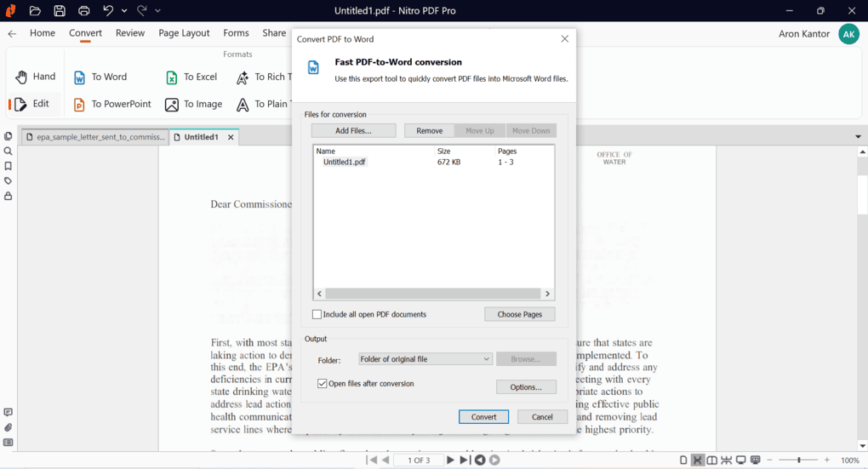The height and width of the screenshot is (469, 868).
Task: Open the Page Layout ribbon tab
Action: [x=185, y=33]
